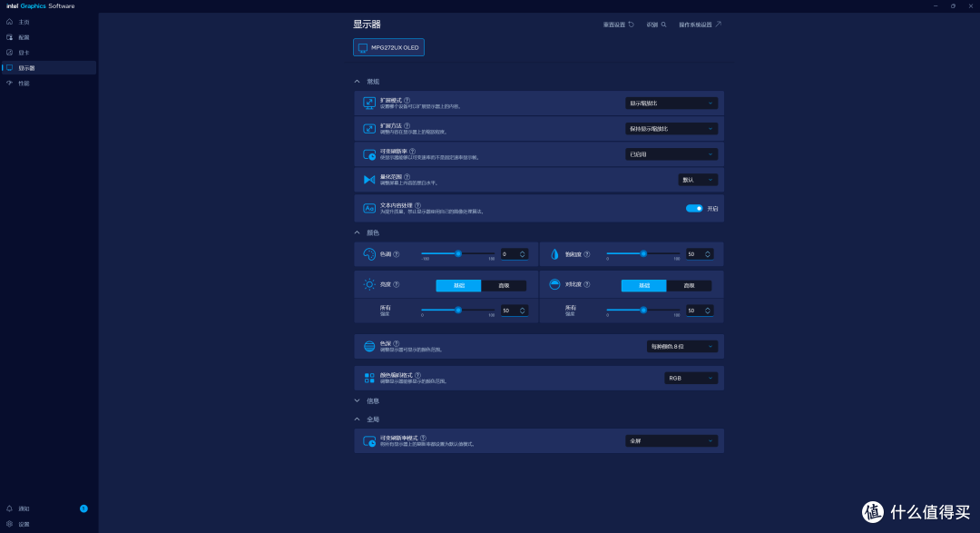980x533 pixels.
Task: Click the contrast value stepper arrows
Action: 708,311
